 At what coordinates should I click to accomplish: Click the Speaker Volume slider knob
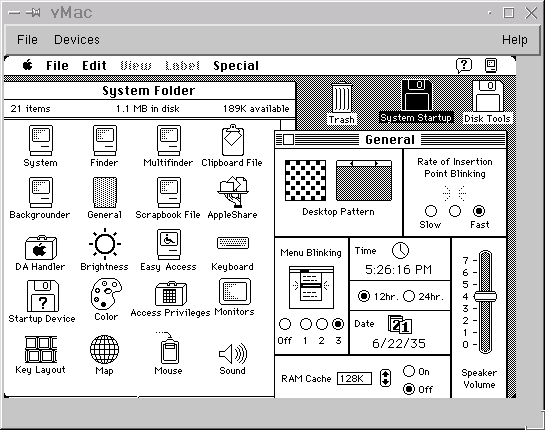point(485,297)
